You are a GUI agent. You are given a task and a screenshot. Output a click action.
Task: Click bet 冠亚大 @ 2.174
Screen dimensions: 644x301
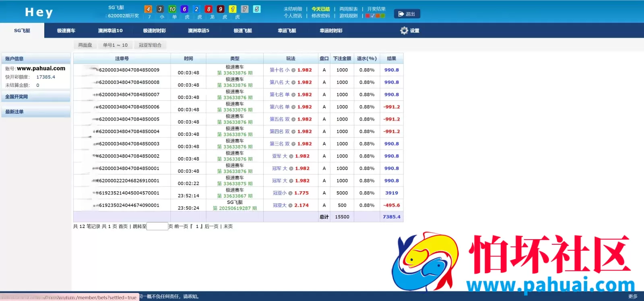tap(291, 205)
